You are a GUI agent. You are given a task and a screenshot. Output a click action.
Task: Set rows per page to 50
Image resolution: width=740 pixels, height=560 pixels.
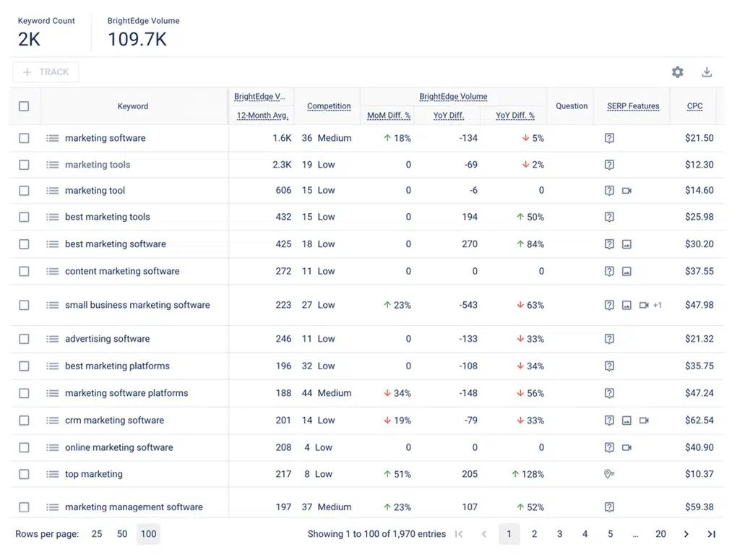click(x=122, y=534)
